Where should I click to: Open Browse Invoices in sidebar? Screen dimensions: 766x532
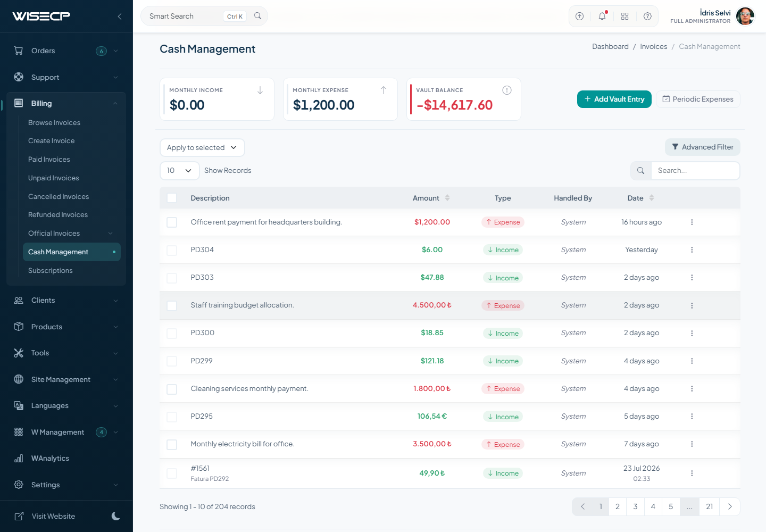[54, 123]
